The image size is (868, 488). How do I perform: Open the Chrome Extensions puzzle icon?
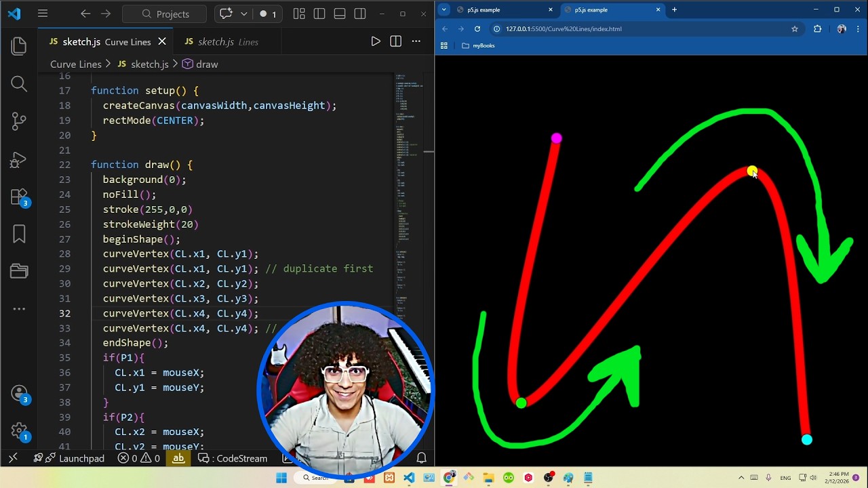tap(817, 28)
